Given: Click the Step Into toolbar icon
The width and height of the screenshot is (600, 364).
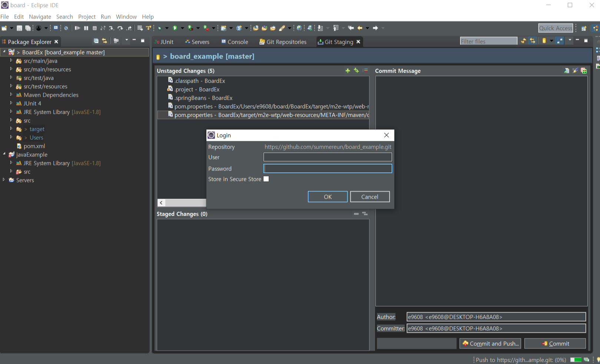Looking at the screenshot, I should tap(111, 28).
